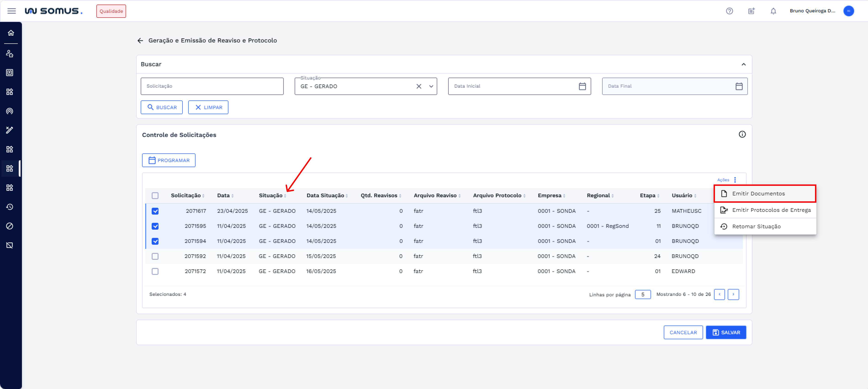Click the Solicitação search input field
Screen dimensions: 868x389
212,86
